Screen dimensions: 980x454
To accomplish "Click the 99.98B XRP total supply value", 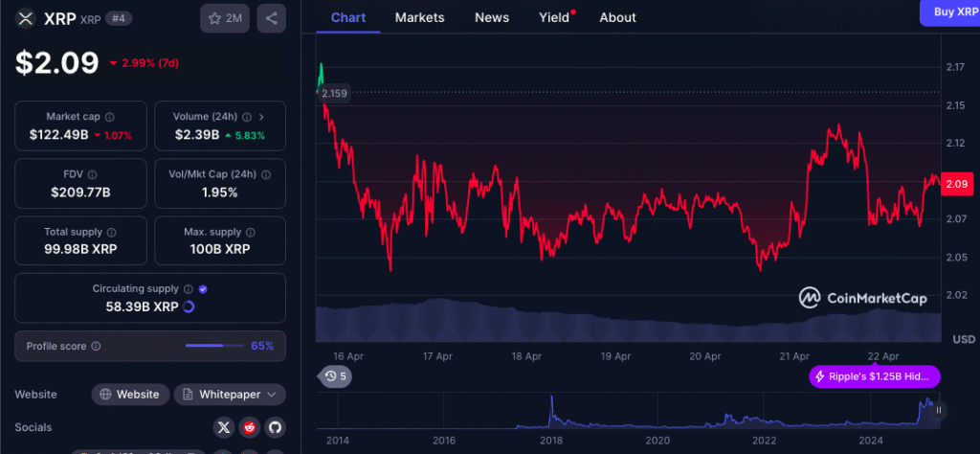I will pos(80,250).
